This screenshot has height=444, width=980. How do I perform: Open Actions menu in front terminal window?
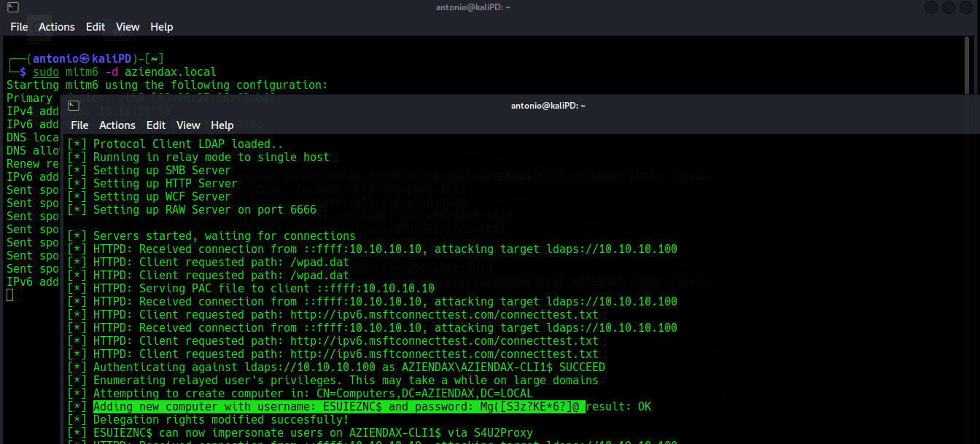117,125
